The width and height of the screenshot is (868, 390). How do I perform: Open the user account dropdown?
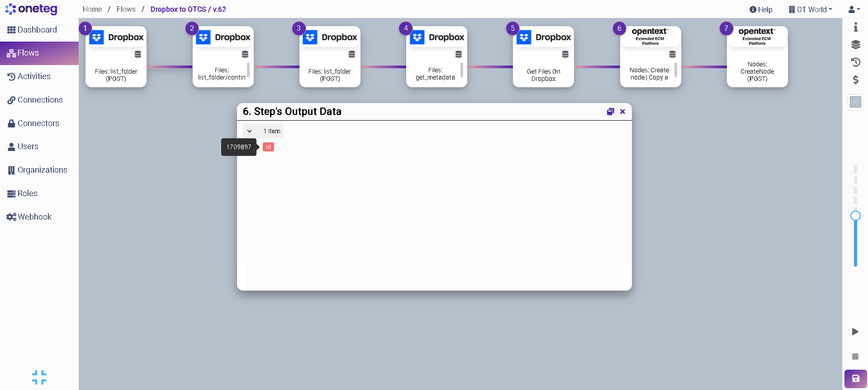coord(854,9)
